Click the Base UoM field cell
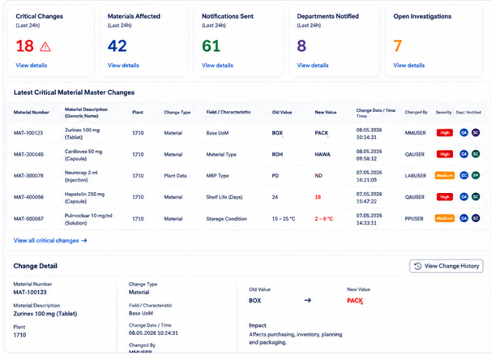 [x=217, y=133]
